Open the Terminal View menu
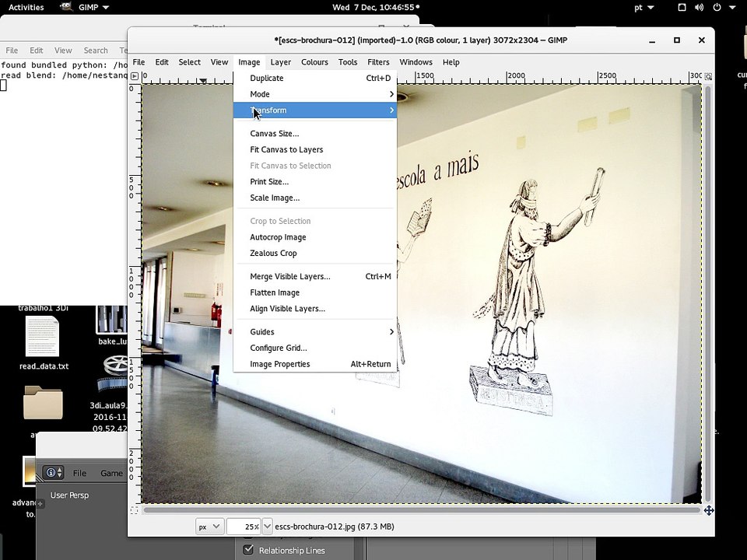The height and width of the screenshot is (560, 747). point(63,51)
